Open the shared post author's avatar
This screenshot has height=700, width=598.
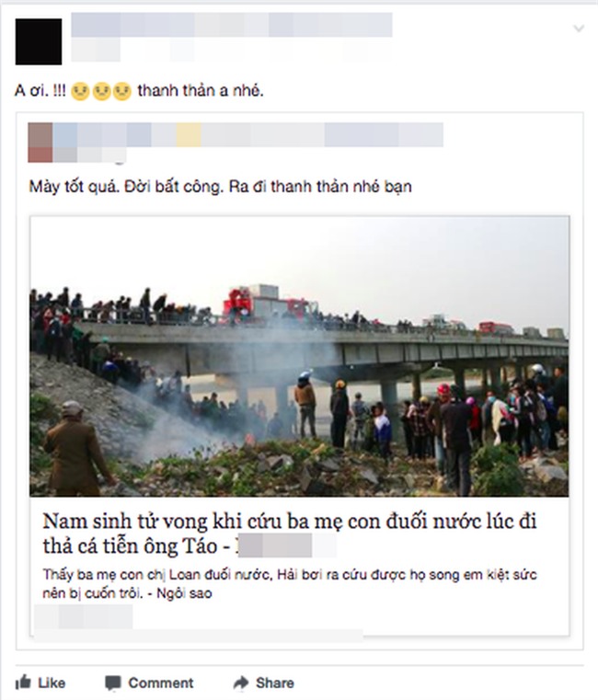click(x=40, y=142)
